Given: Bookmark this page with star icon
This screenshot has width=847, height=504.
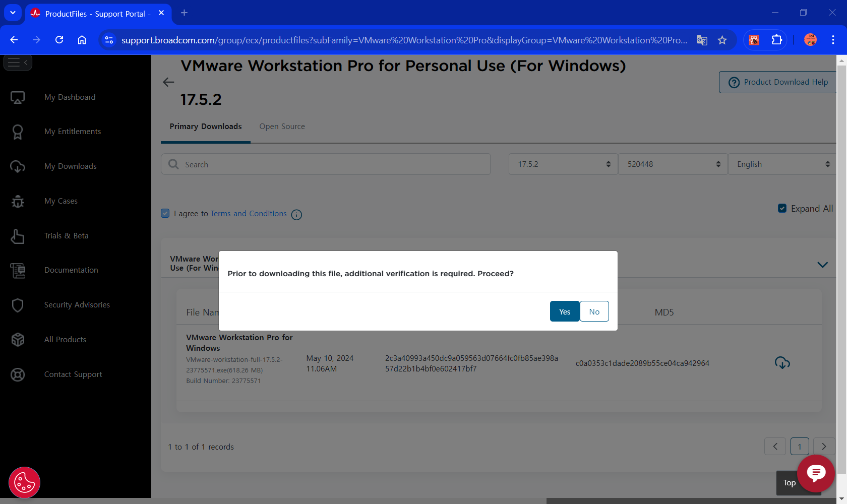Looking at the screenshot, I should (x=722, y=40).
